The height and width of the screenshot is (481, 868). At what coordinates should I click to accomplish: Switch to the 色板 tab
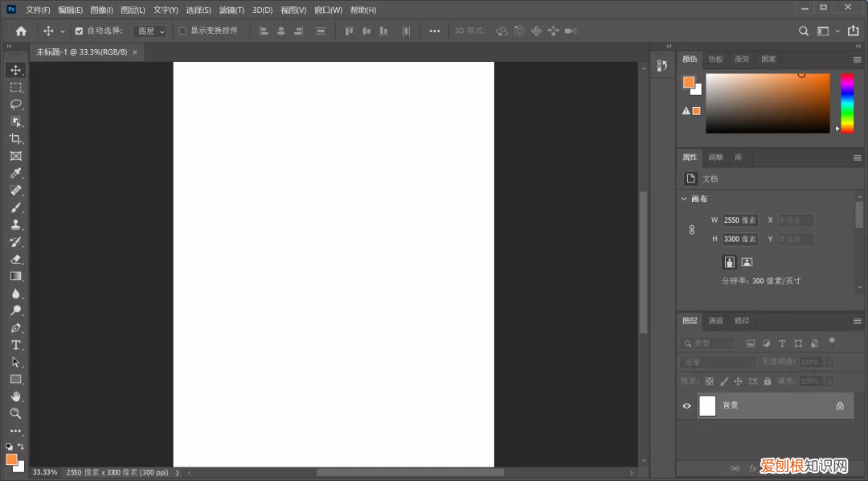pyautogui.click(x=715, y=60)
